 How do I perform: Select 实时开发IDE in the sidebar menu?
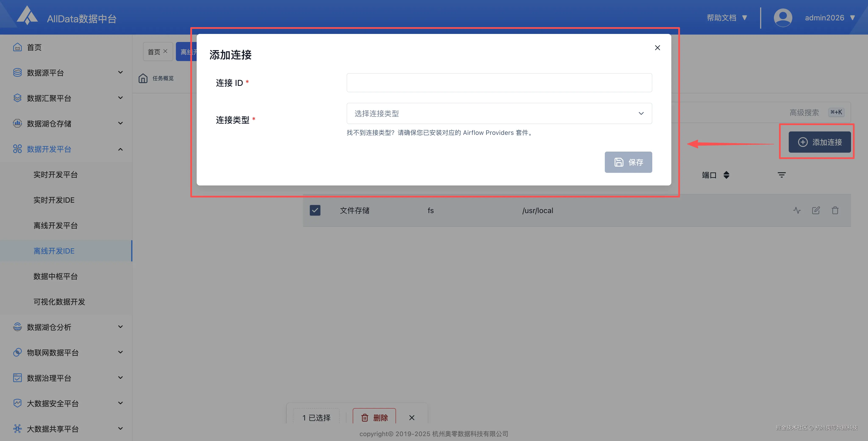click(x=54, y=200)
